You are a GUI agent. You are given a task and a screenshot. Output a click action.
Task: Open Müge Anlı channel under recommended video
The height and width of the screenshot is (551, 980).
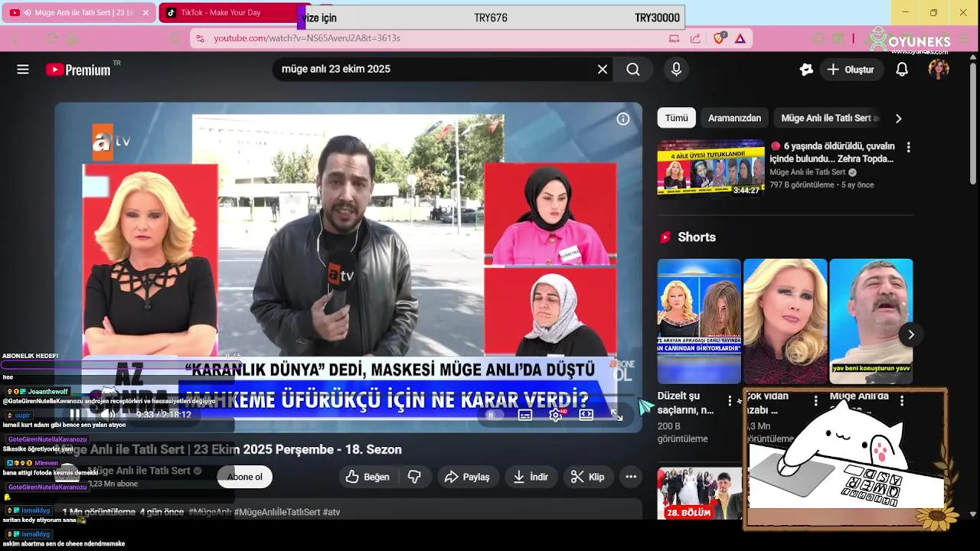coord(807,173)
